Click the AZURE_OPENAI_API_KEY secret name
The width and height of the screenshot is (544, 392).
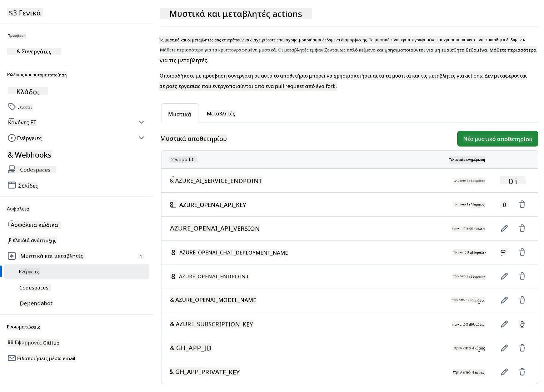tap(213, 205)
